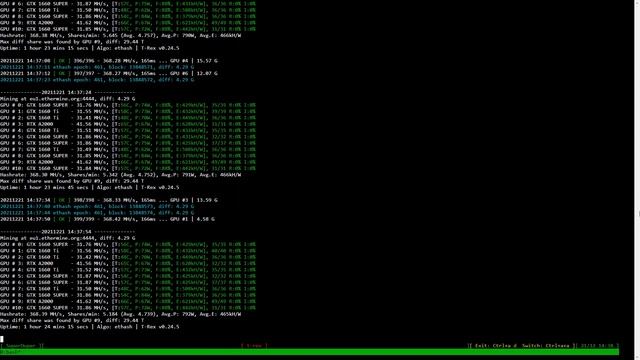Screen dimensions: 640x360
Task: Click the Hashrate line with Shares/min 5.342
Action: [x=120, y=175]
